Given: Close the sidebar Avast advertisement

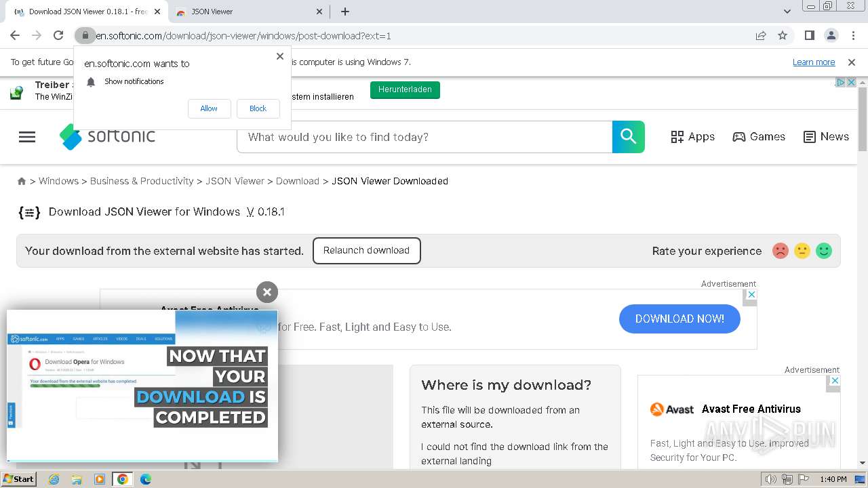Looking at the screenshot, I should 835,381.
